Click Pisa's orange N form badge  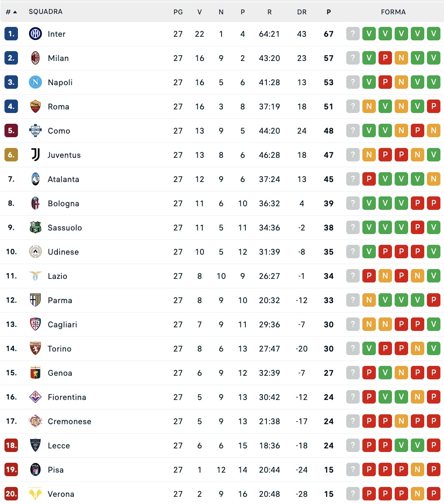[x=418, y=470]
